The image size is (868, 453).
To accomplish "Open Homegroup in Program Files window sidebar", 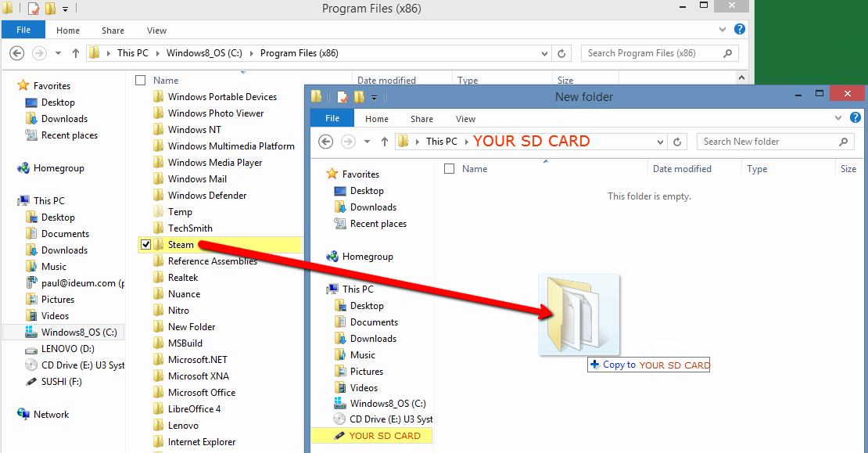I will pyautogui.click(x=50, y=168).
